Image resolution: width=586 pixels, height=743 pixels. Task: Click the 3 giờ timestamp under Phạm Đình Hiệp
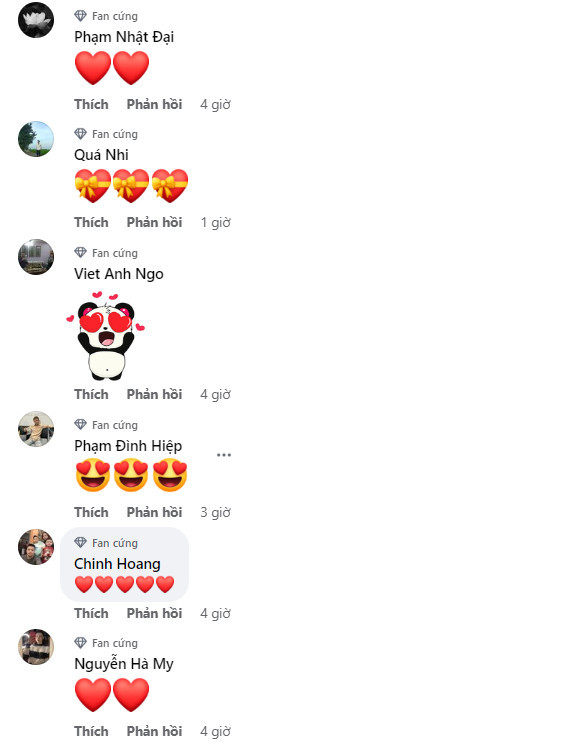(x=216, y=512)
